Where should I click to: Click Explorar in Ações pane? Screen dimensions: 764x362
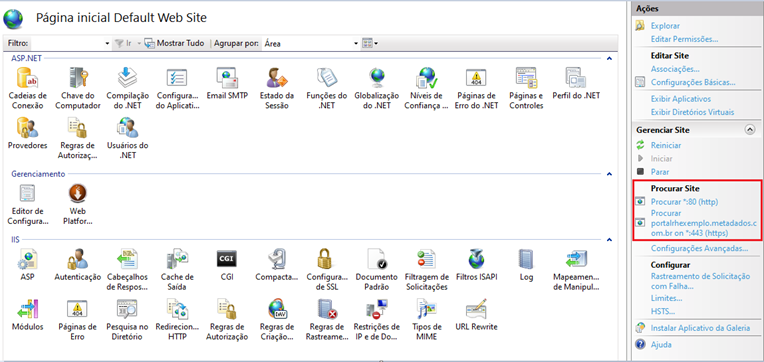[665, 26]
